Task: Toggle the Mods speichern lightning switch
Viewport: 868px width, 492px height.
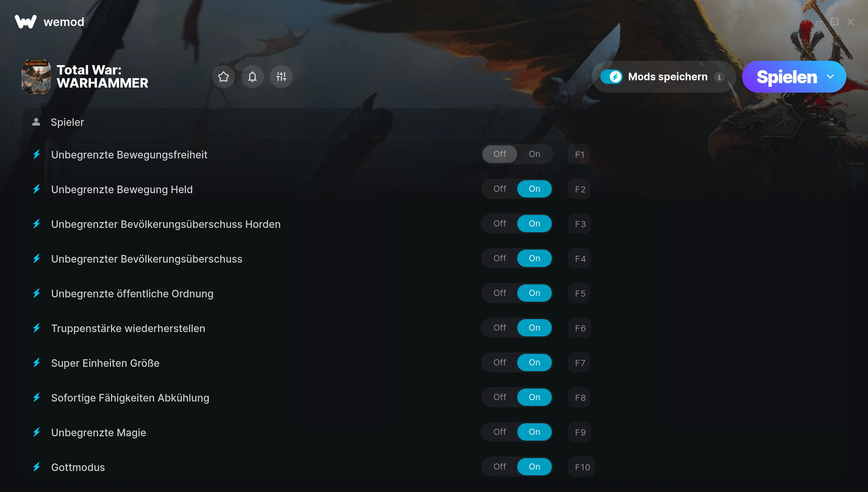Action: (x=611, y=77)
